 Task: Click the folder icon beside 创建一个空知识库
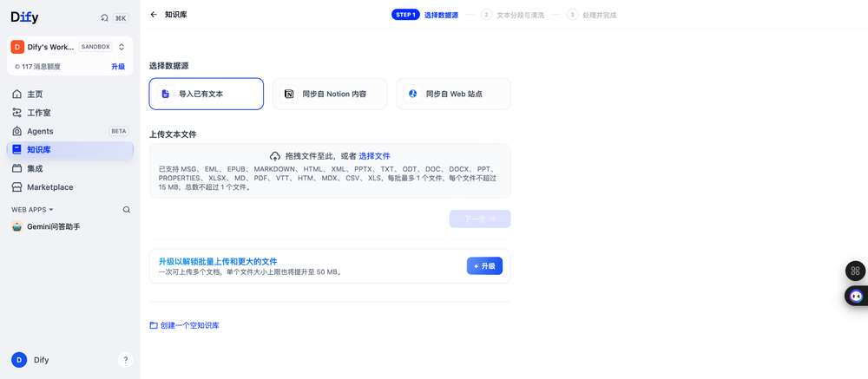(x=154, y=326)
